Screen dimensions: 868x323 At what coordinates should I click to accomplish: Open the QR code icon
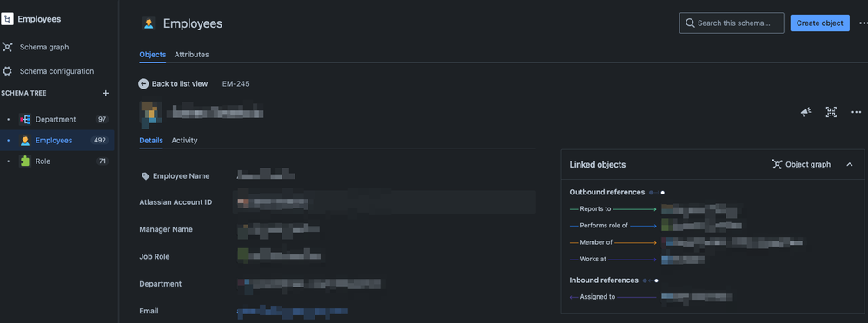click(x=831, y=112)
